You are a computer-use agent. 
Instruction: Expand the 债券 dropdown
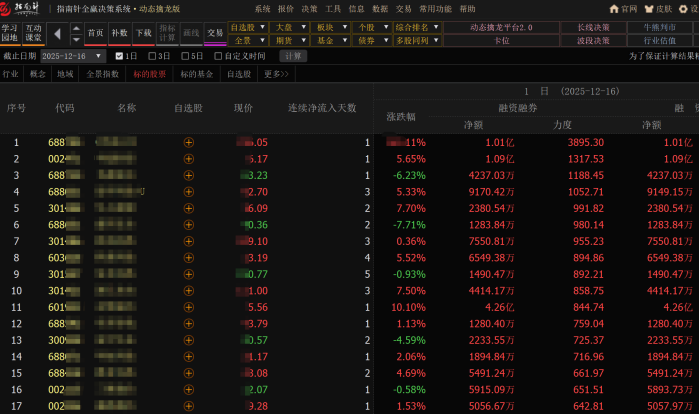click(x=386, y=41)
